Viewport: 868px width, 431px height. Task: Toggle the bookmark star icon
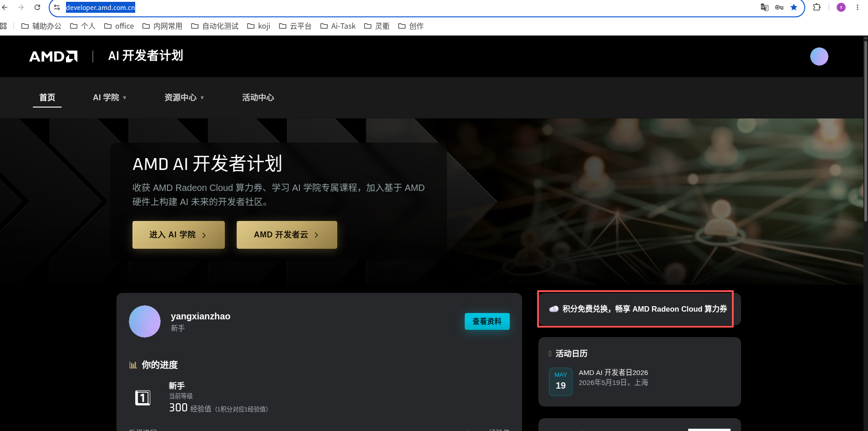point(794,7)
